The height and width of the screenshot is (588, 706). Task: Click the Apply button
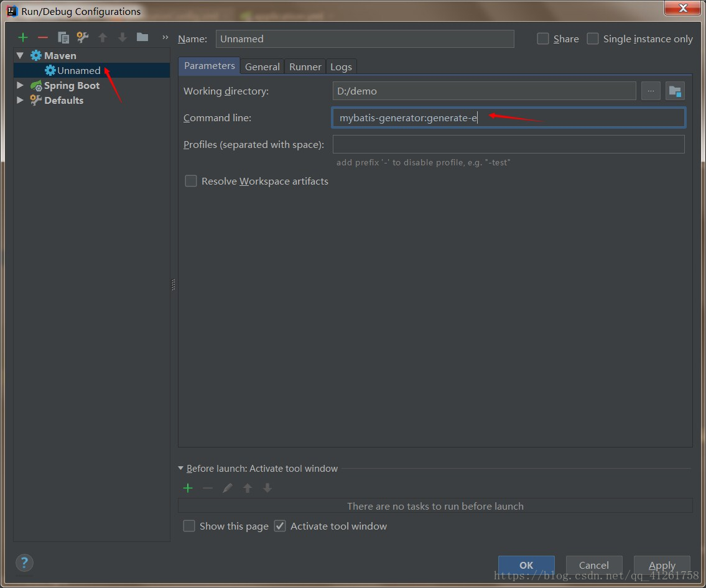(662, 565)
